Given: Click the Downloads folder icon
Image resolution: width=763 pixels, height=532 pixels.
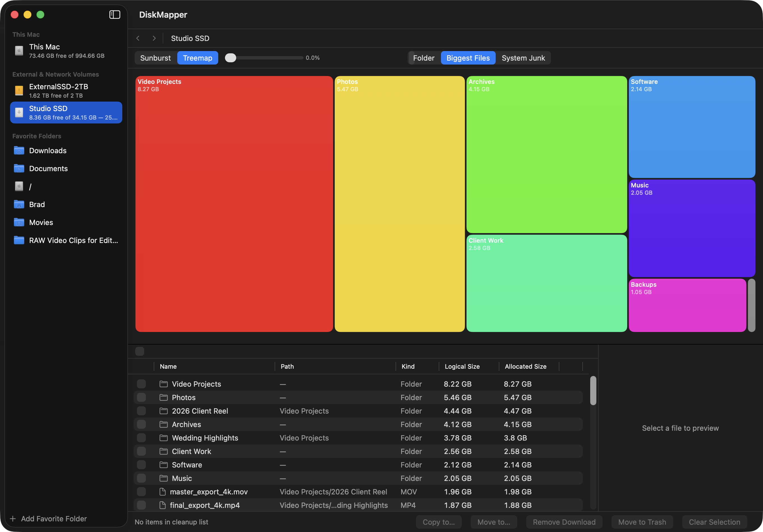Looking at the screenshot, I should click(19, 151).
